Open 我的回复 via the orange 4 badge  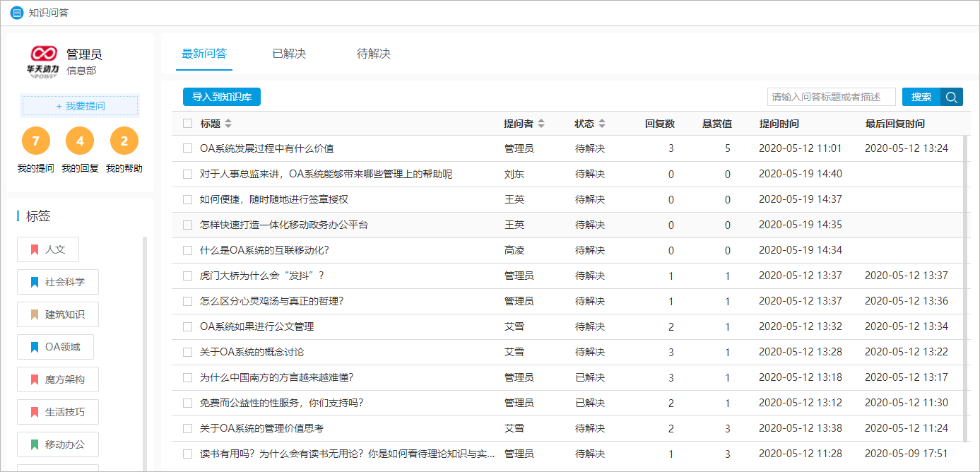click(x=80, y=141)
